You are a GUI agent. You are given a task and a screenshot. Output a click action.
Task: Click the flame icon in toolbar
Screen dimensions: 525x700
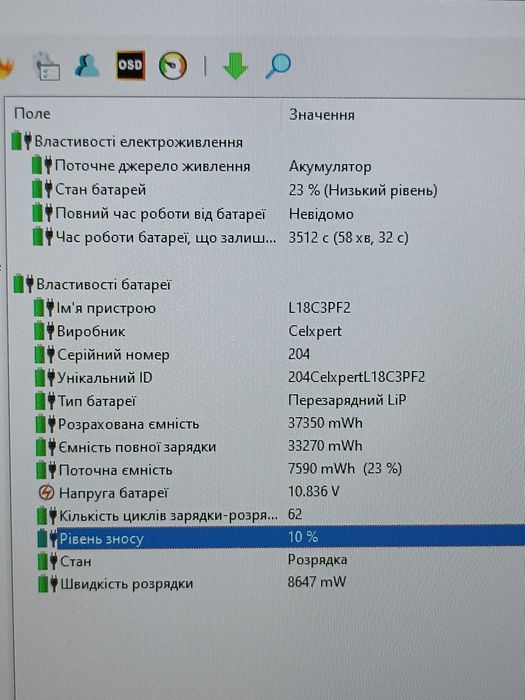click(6, 68)
